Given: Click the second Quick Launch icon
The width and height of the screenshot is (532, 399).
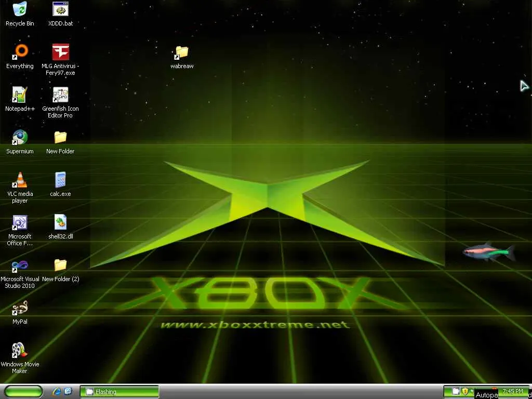Looking at the screenshot, I should pos(68,392).
